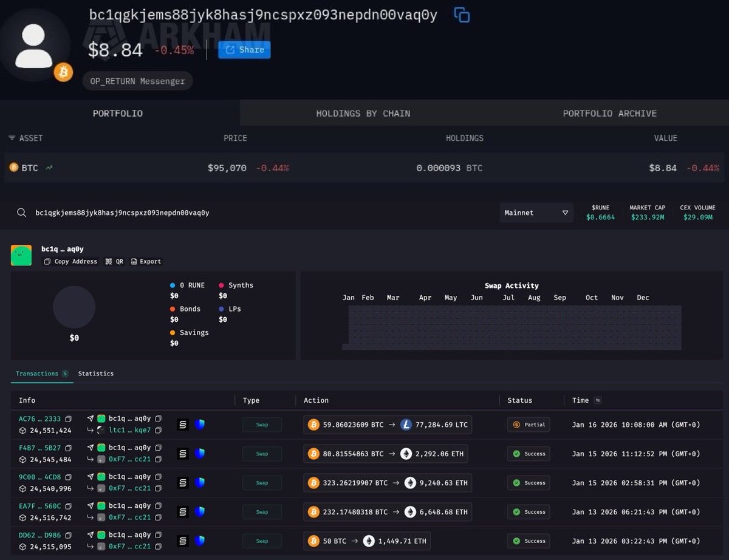Click the S logo icon in EA7F row
The image size is (729, 560).
click(x=183, y=512)
